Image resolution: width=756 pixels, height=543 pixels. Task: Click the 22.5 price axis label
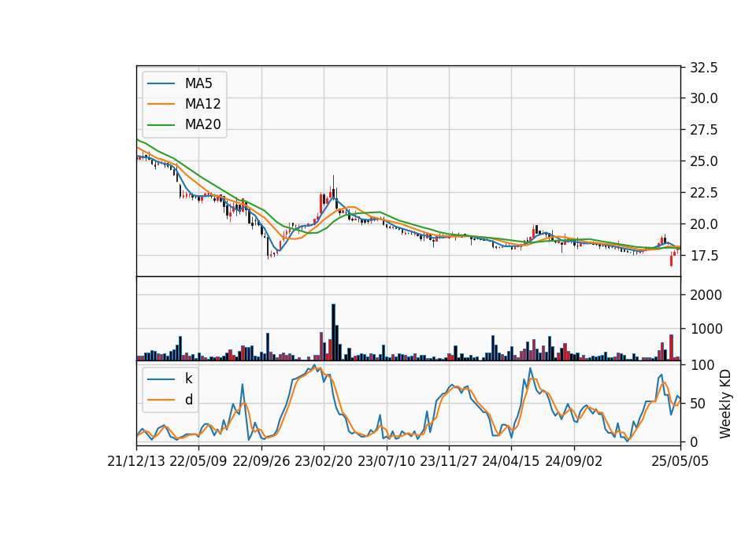point(703,193)
